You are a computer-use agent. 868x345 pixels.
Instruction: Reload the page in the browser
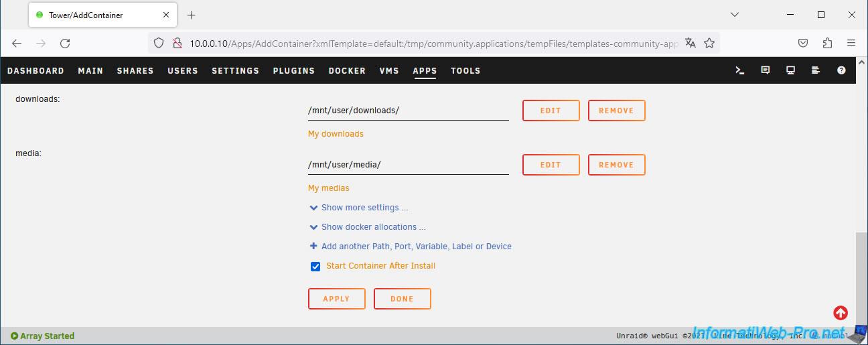click(65, 43)
